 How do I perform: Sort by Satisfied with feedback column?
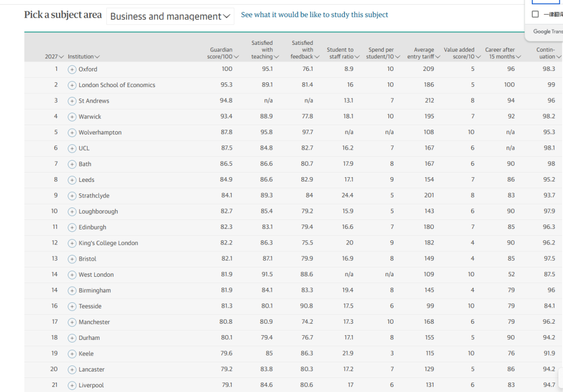pyautogui.click(x=305, y=50)
